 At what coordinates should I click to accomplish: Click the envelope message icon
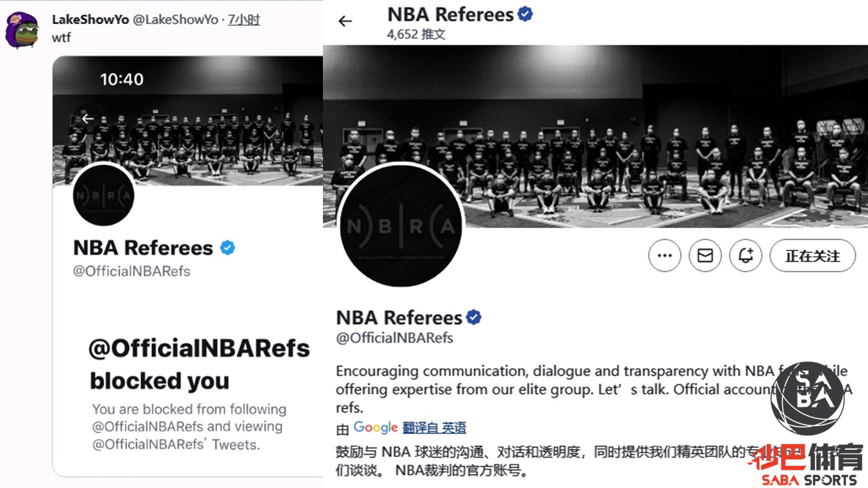[705, 256]
